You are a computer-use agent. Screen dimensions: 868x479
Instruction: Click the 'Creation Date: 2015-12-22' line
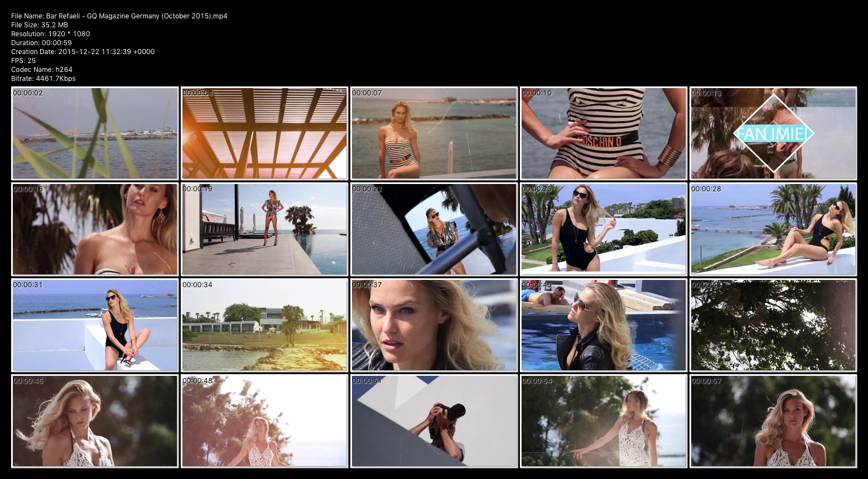click(83, 52)
